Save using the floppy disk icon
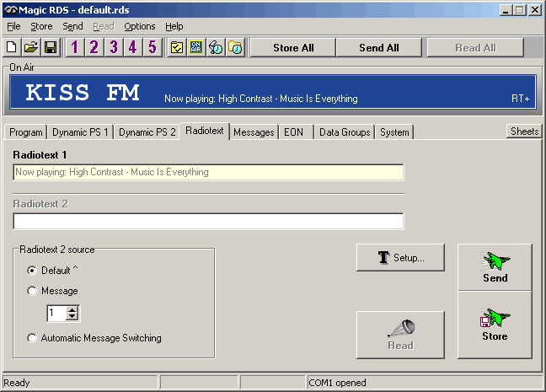The width and height of the screenshot is (546, 392). click(51, 47)
